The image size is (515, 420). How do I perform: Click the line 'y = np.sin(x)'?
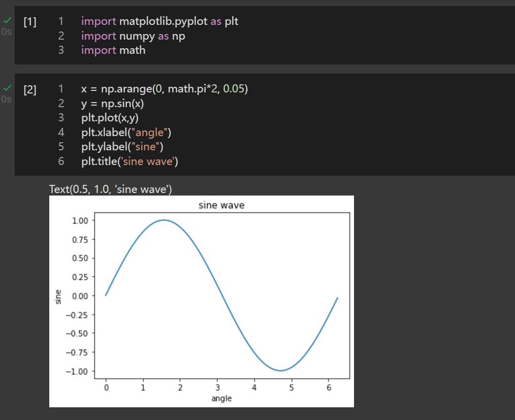(x=113, y=104)
